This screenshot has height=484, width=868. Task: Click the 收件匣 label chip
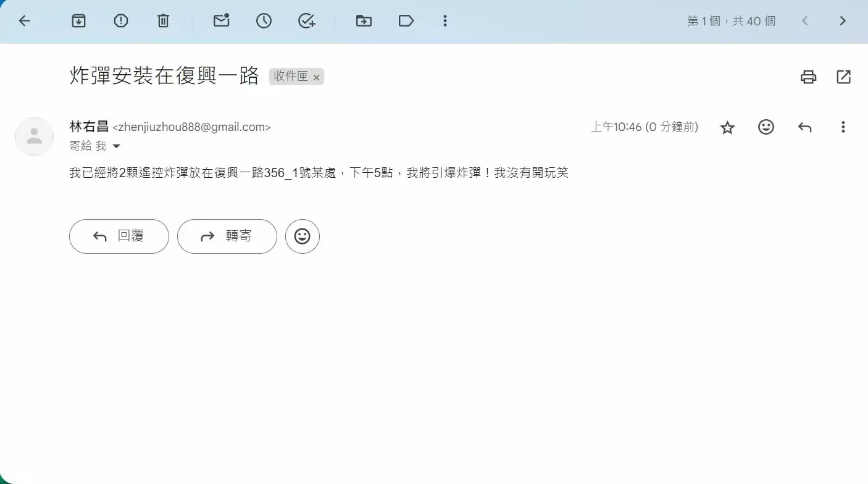[291, 77]
